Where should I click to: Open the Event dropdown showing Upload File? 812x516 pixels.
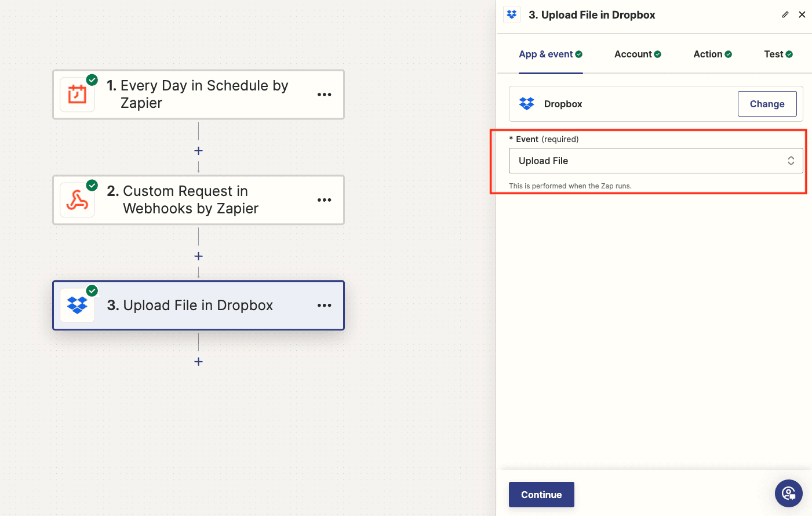point(656,161)
